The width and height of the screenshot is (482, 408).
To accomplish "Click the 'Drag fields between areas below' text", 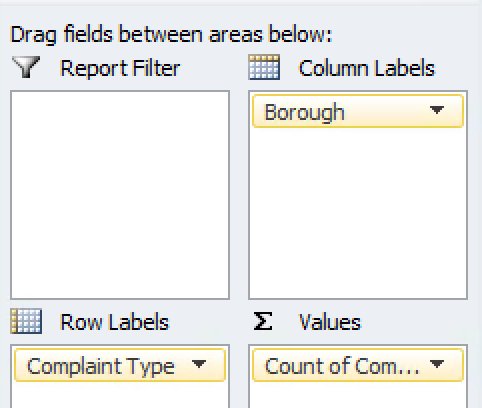I will point(171,35).
